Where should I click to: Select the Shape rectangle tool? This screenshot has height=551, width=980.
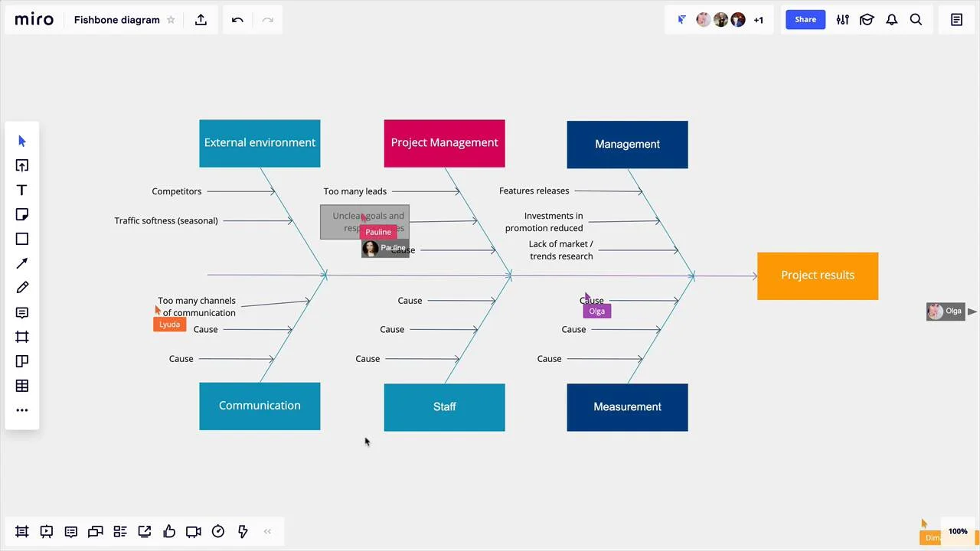(22, 240)
